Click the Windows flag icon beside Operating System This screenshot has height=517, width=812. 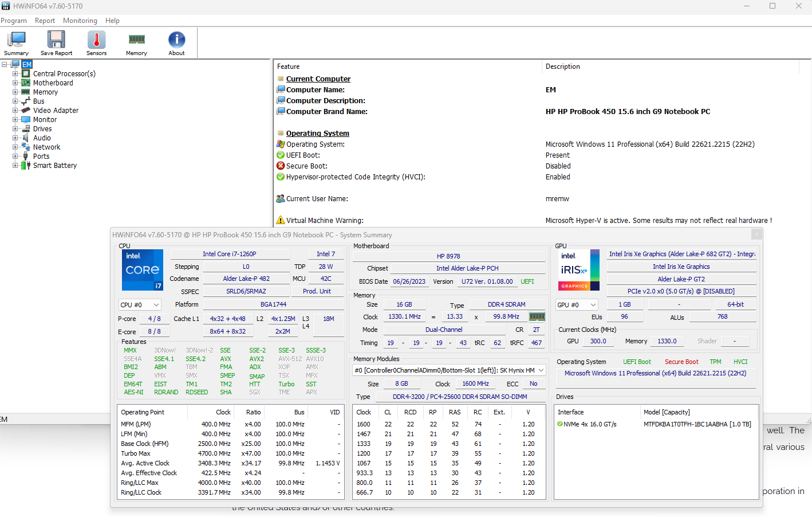(281, 144)
